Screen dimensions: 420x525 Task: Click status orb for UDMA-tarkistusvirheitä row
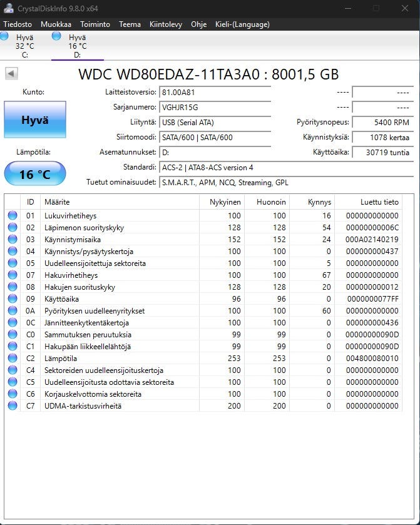pyautogui.click(x=13, y=405)
